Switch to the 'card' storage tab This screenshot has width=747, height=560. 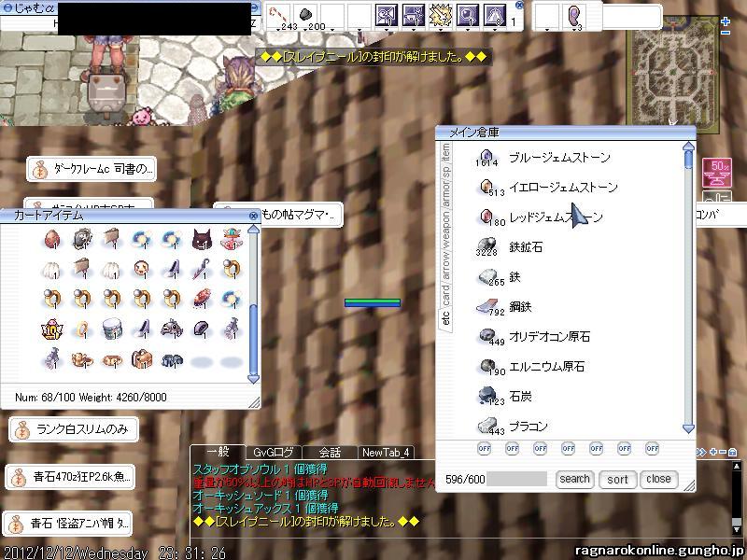[x=446, y=294]
